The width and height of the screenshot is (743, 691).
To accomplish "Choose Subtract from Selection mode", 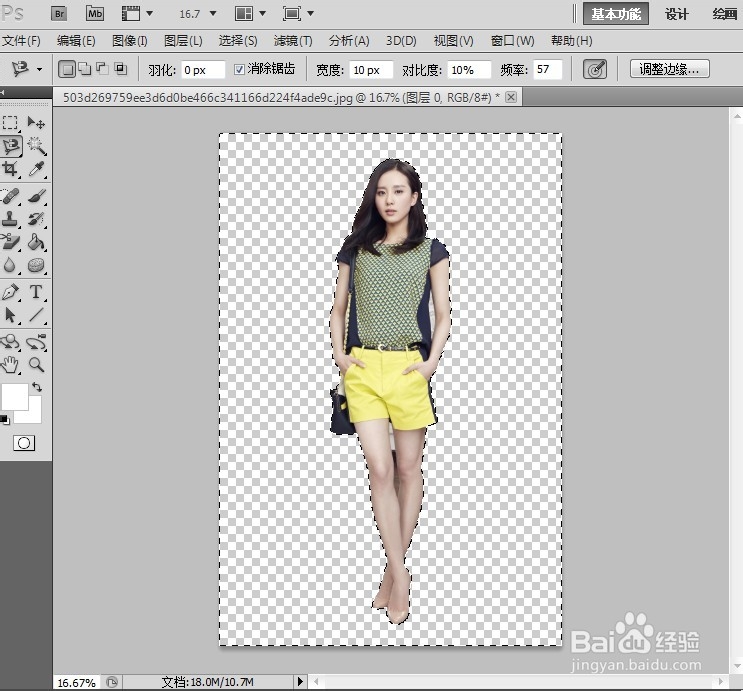I will 102,69.
